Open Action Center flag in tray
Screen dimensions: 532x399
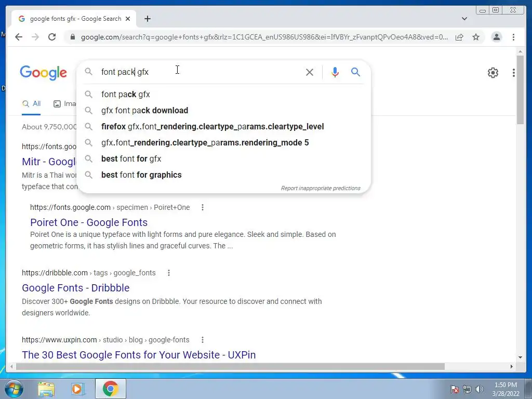coord(454,389)
